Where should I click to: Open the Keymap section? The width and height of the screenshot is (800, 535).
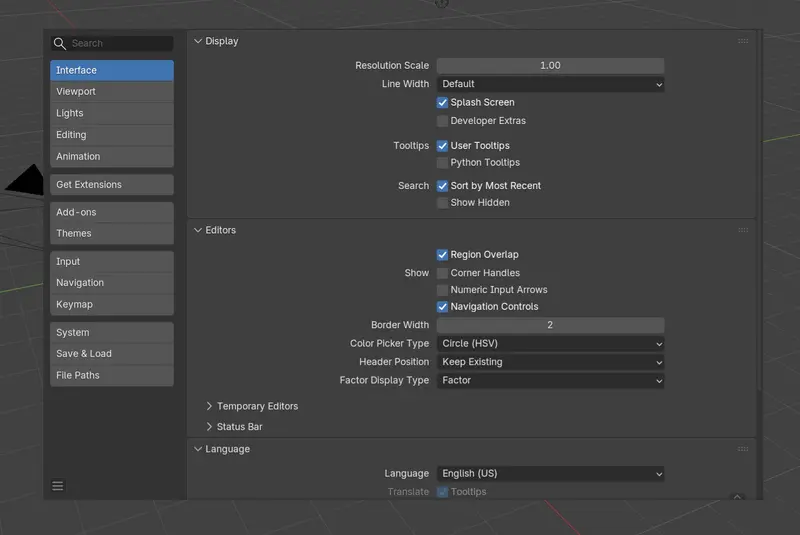[112, 304]
